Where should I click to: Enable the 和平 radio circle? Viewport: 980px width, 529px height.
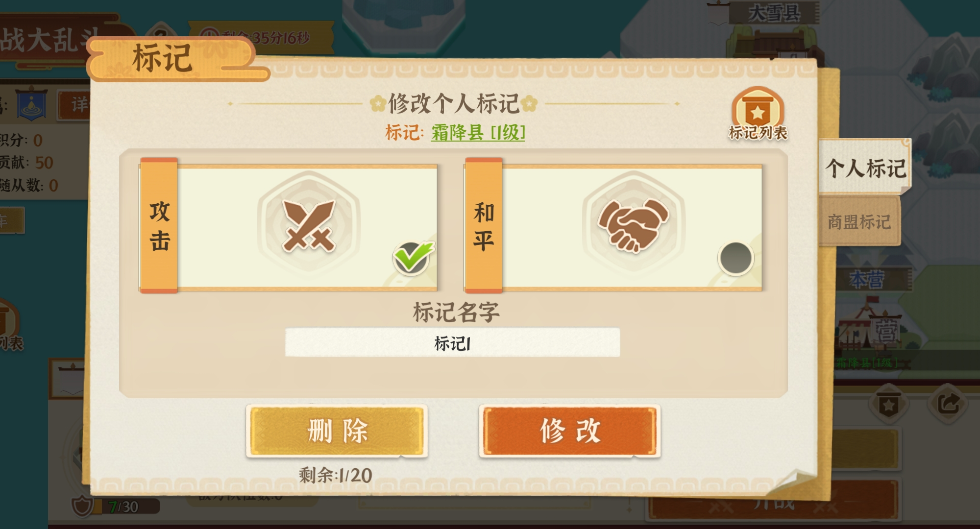(x=735, y=258)
